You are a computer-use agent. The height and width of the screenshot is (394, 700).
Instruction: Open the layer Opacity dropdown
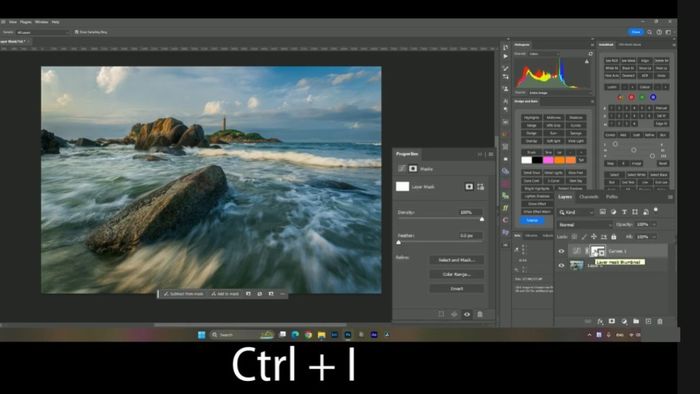tap(654, 224)
